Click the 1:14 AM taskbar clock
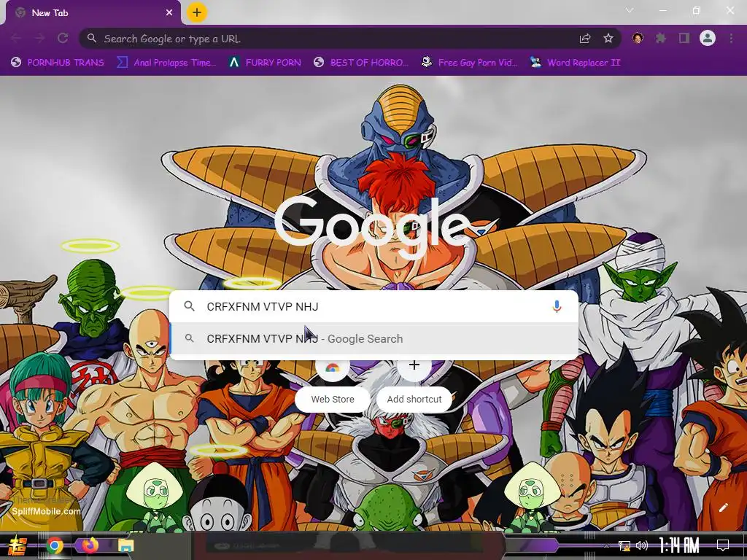Image resolution: width=747 pixels, height=560 pixels. pyautogui.click(x=679, y=545)
